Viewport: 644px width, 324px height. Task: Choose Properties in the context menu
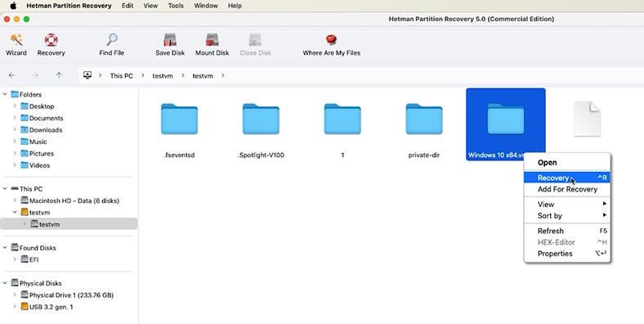coord(567,254)
